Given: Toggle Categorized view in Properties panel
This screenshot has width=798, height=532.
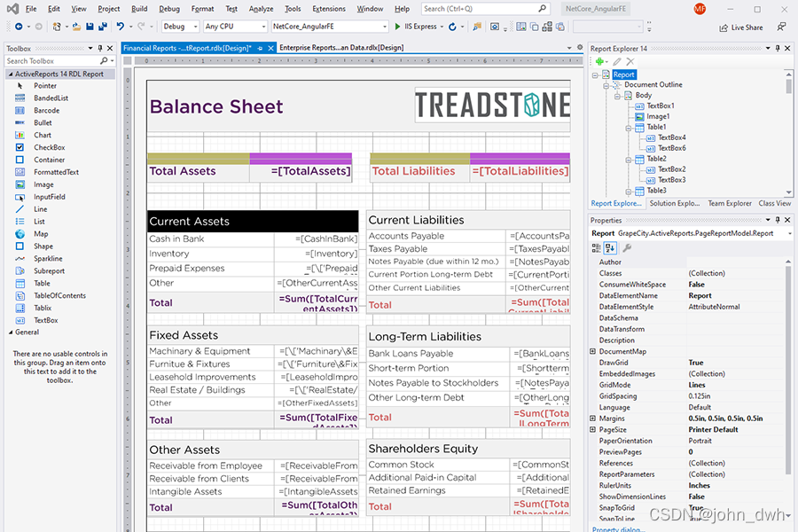Looking at the screenshot, I should point(596,248).
